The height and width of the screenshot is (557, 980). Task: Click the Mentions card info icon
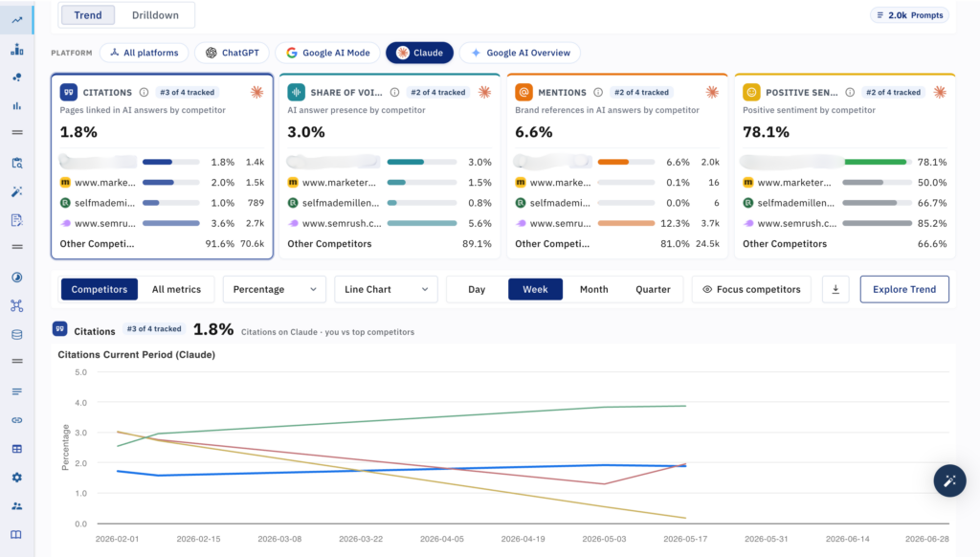coord(598,93)
